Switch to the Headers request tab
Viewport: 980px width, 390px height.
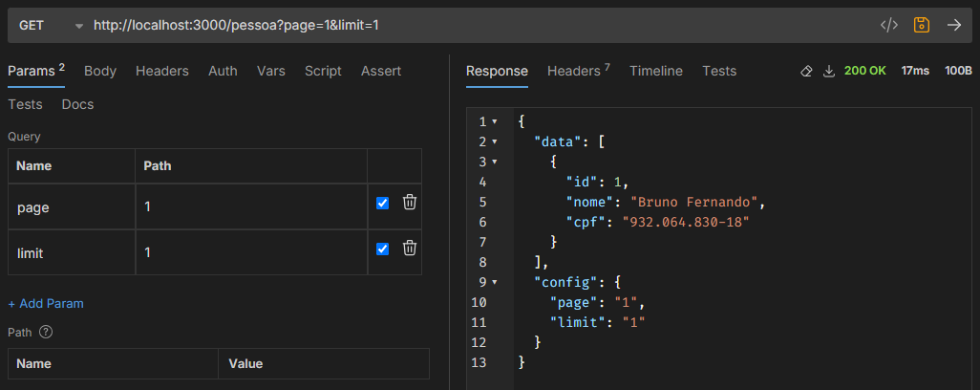pos(161,71)
